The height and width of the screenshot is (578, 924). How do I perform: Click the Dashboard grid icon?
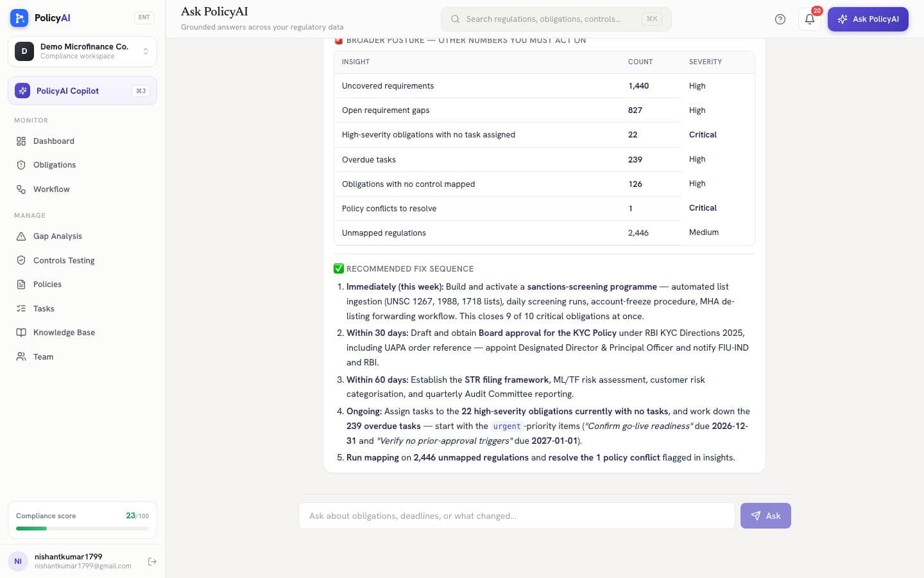(x=21, y=141)
